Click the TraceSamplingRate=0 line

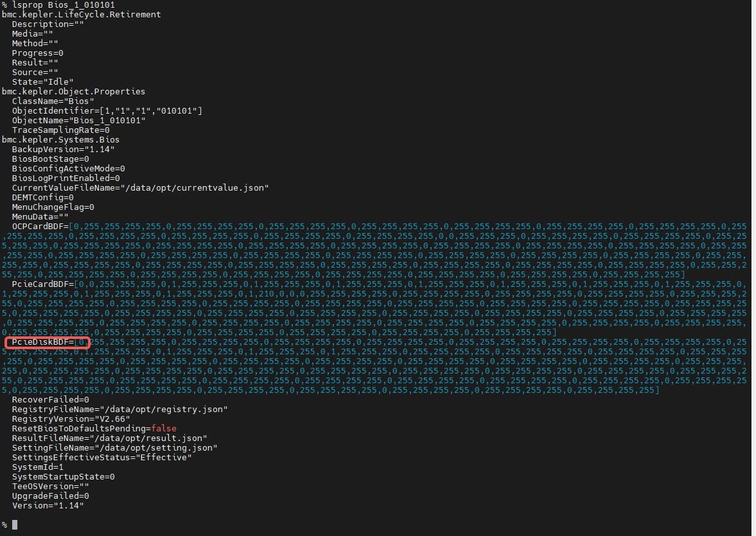tap(60, 130)
